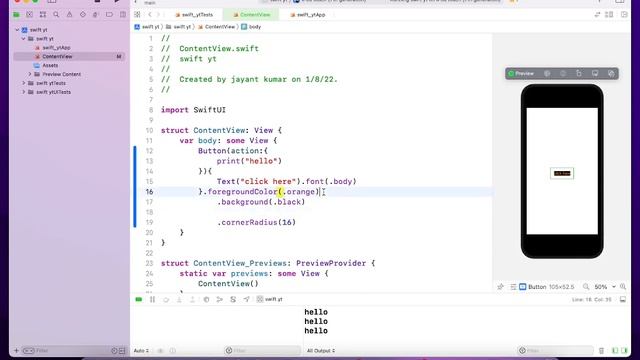This screenshot has height=360, width=640.
Task: Switch to the swift_ytApp editor tab
Action: (x=307, y=15)
